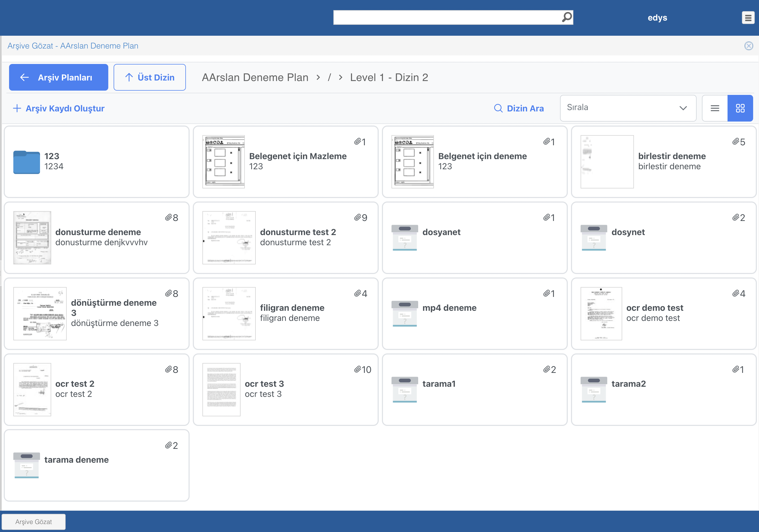This screenshot has height=532, width=759.
Task: Click the dosyanet archive box icon
Action: click(x=404, y=237)
